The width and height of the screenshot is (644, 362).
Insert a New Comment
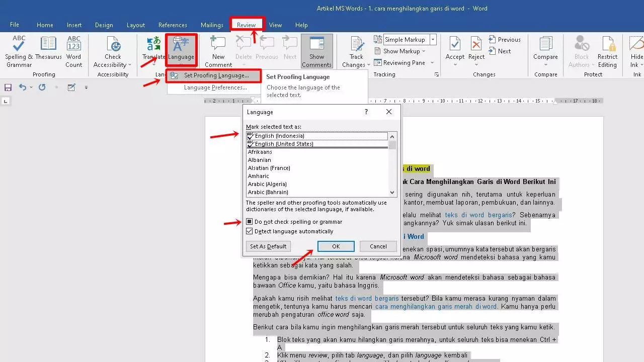217,50
